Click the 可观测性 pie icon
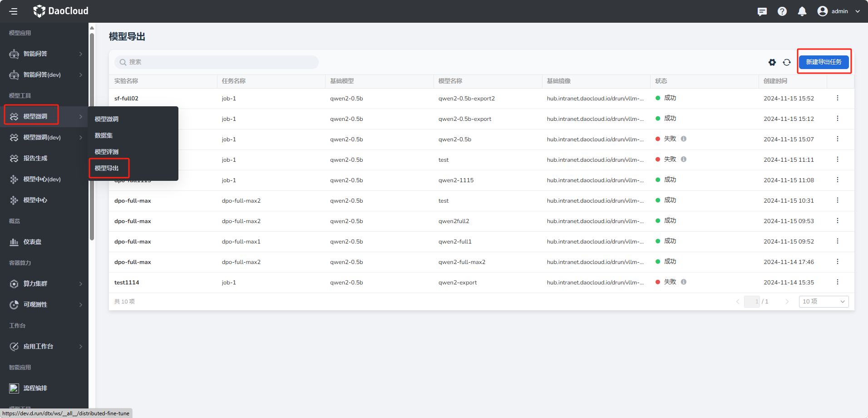Screen dimensions: 868x418 point(14,305)
